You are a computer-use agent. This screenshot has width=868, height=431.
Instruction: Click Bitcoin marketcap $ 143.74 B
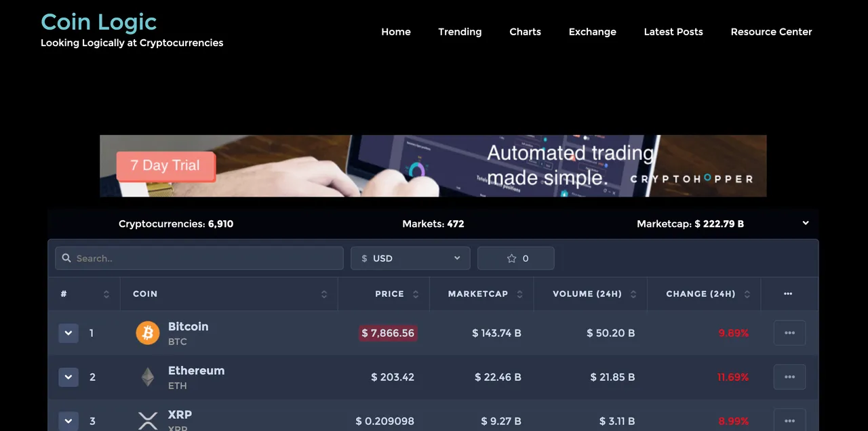point(497,333)
